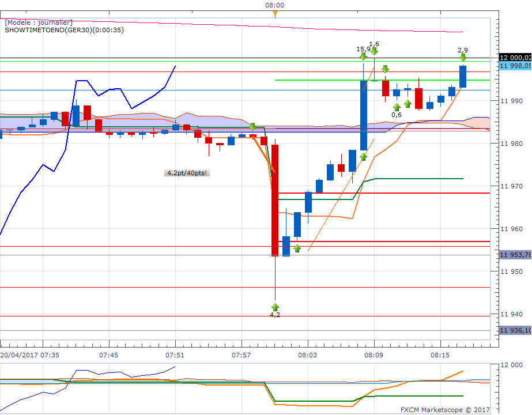Click the 11 940 price axis label
The height and width of the screenshot is (415, 532).
pos(512,314)
